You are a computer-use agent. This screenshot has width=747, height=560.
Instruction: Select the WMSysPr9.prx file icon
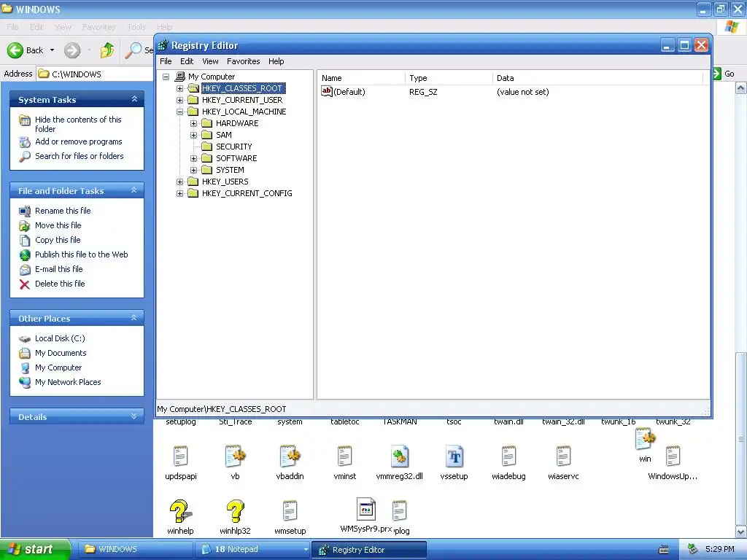366,509
